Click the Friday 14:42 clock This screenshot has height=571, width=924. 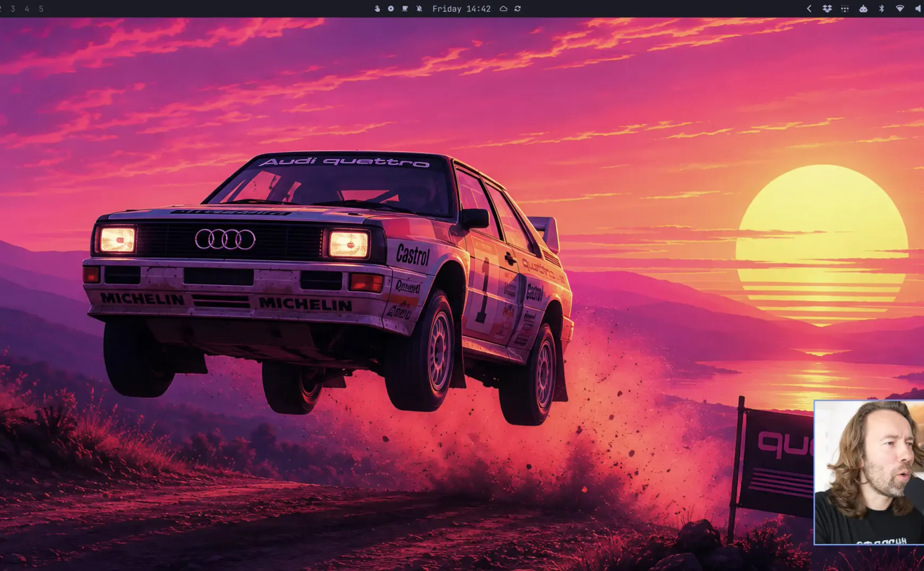coord(461,9)
